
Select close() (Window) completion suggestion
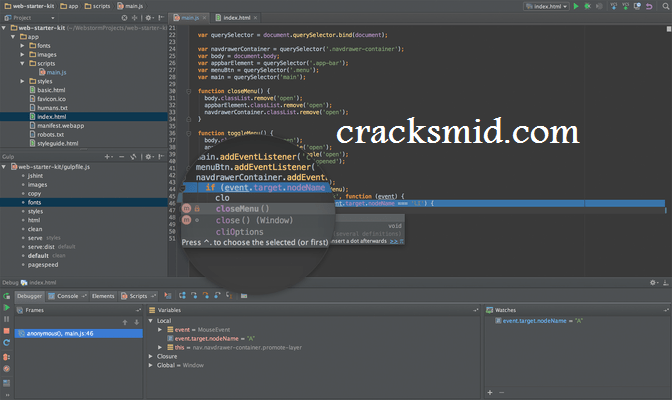257,220
